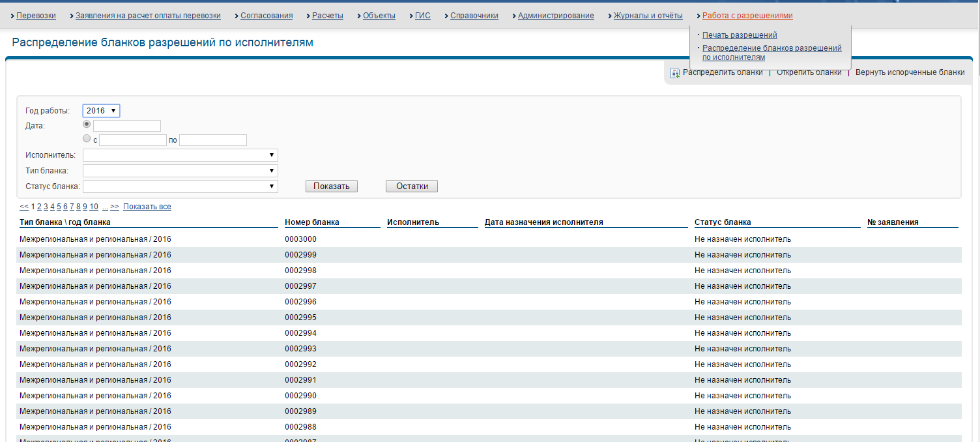The image size is (980, 442).
Task: Sort by Номер бланка column header
Action: pos(312,222)
